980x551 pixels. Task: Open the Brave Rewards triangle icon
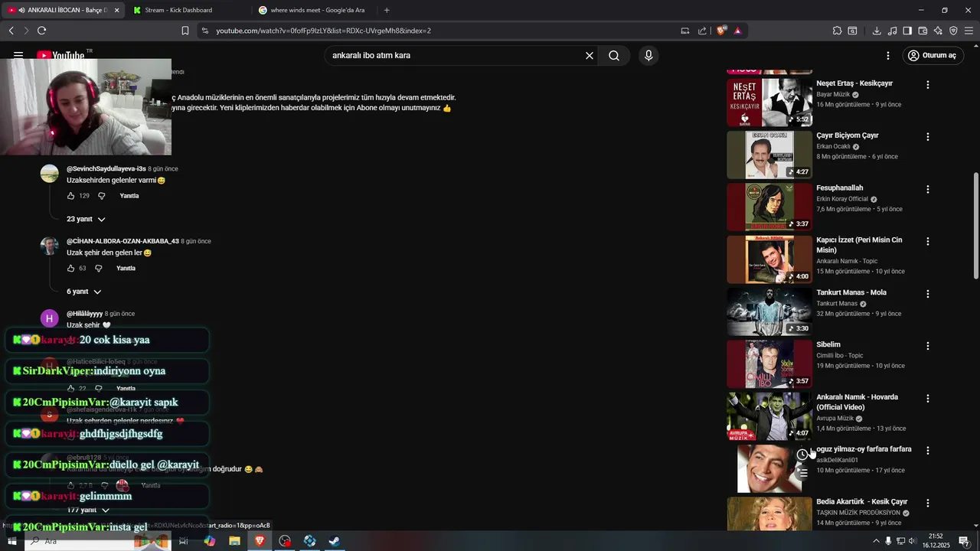[738, 31]
